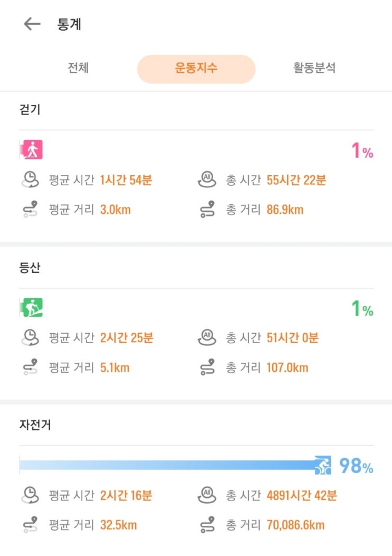Tap walking total time All icon
The image size is (392, 556).
(x=207, y=180)
